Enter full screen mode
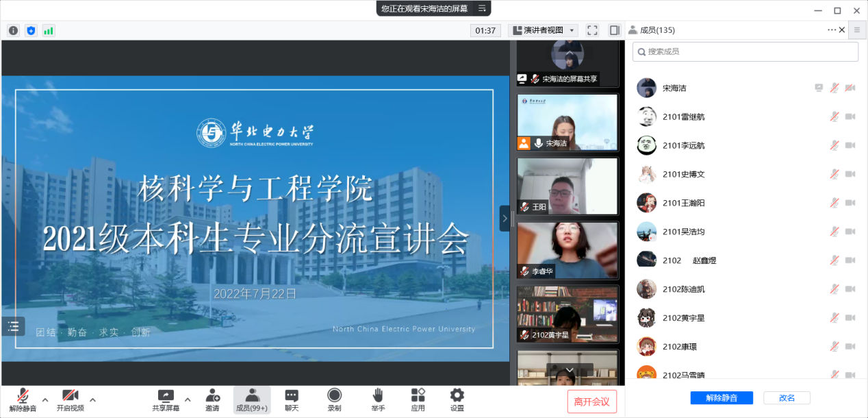Viewport: 868px width, 418px height. [x=592, y=30]
